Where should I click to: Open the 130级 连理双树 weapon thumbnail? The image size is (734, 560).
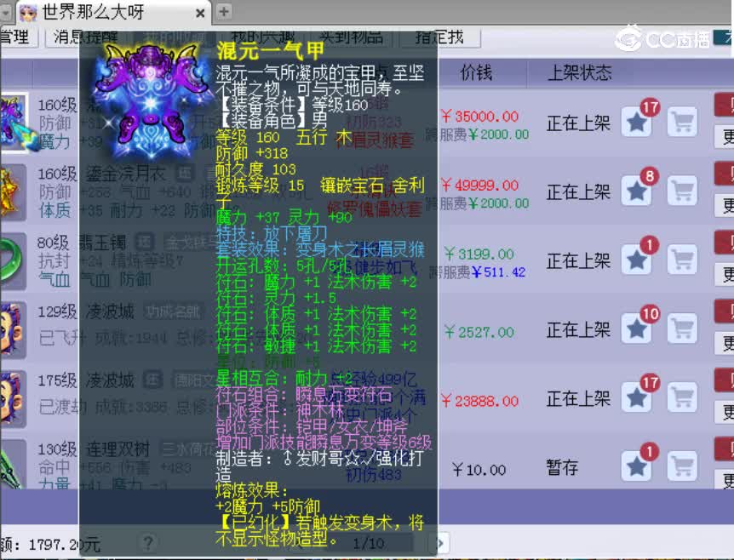13,464
